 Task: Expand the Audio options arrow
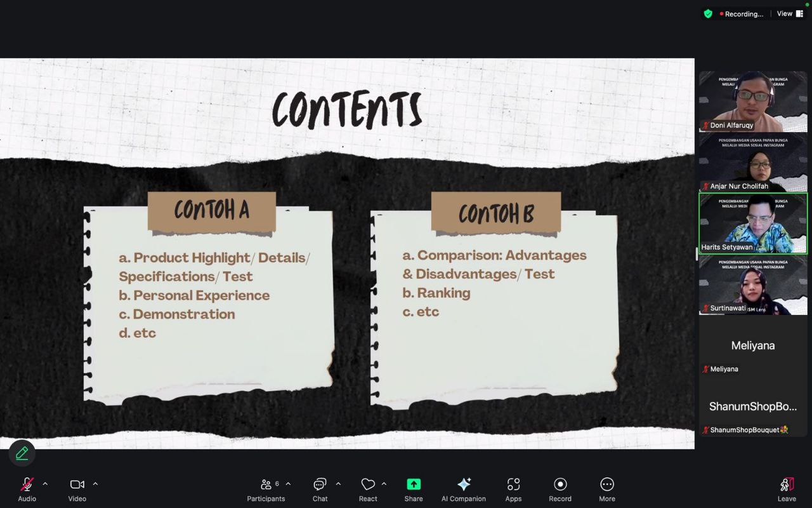pyautogui.click(x=45, y=484)
